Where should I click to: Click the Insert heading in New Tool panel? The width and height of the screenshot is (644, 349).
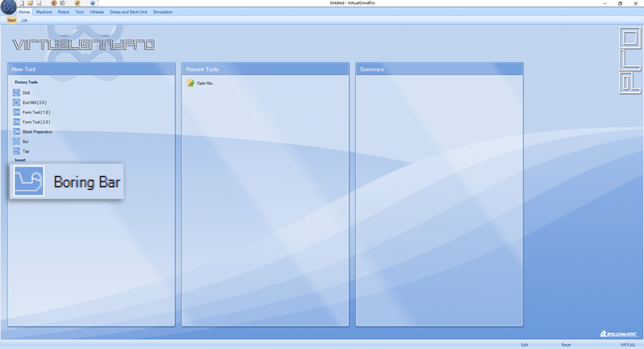(20, 160)
